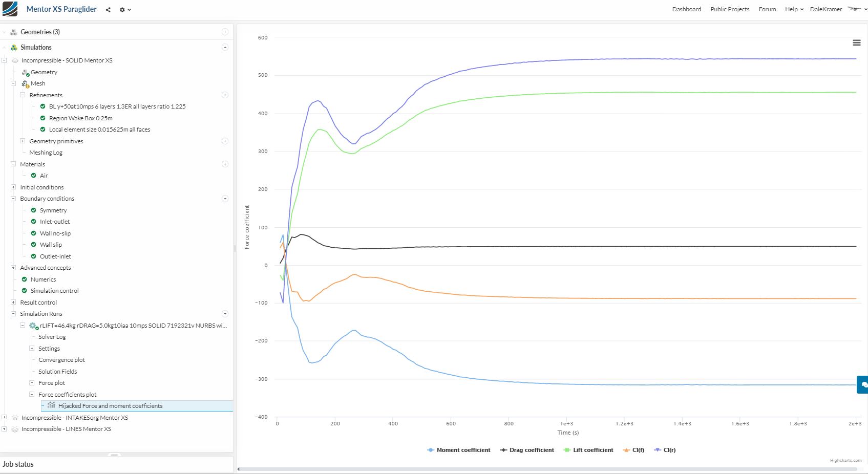Add a new mesh refinement with plus icon
868x474 pixels.
click(225, 95)
